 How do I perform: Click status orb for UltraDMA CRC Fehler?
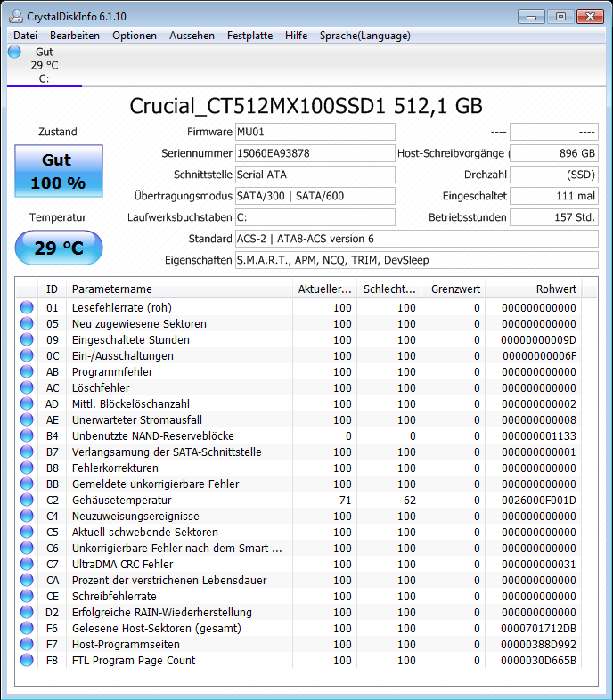click(27, 565)
